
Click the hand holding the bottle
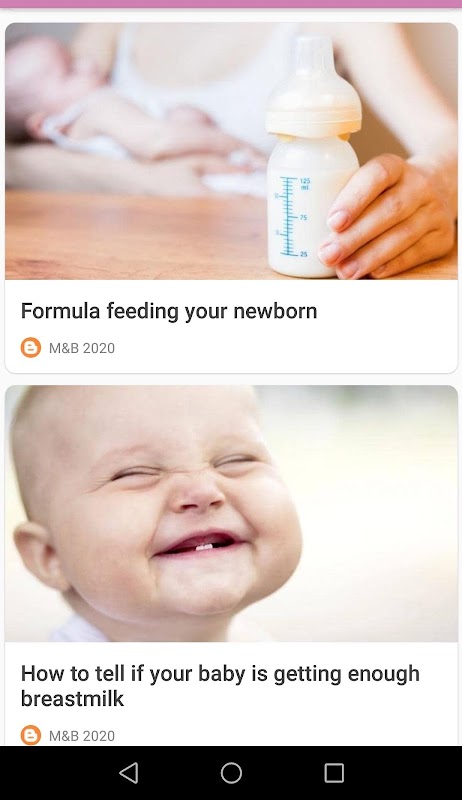(x=390, y=219)
